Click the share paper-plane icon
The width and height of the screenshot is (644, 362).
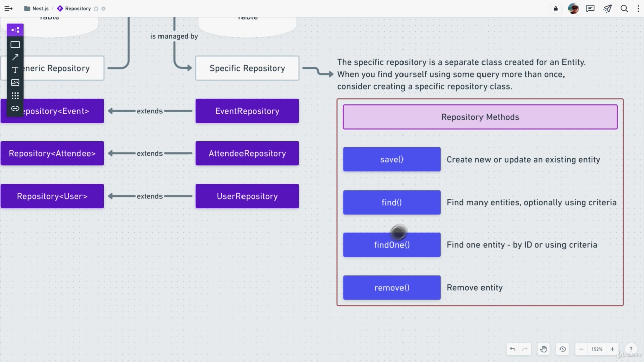607,9
